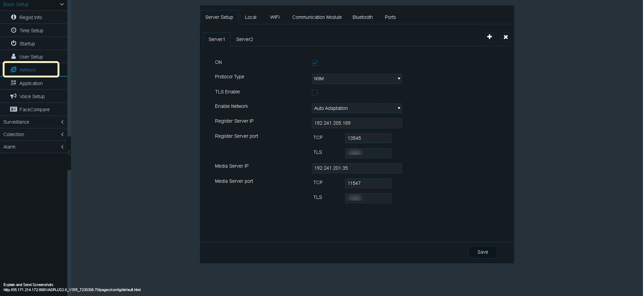Remove server with the X icon
Image resolution: width=644 pixels, height=296 pixels.
[x=506, y=37]
